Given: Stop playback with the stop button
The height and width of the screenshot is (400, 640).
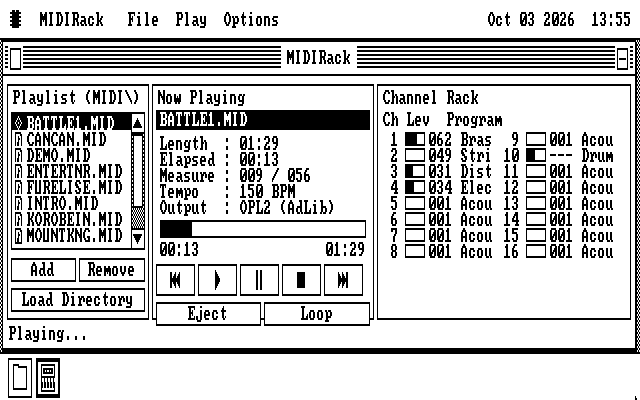Looking at the screenshot, I should pos(301,280).
